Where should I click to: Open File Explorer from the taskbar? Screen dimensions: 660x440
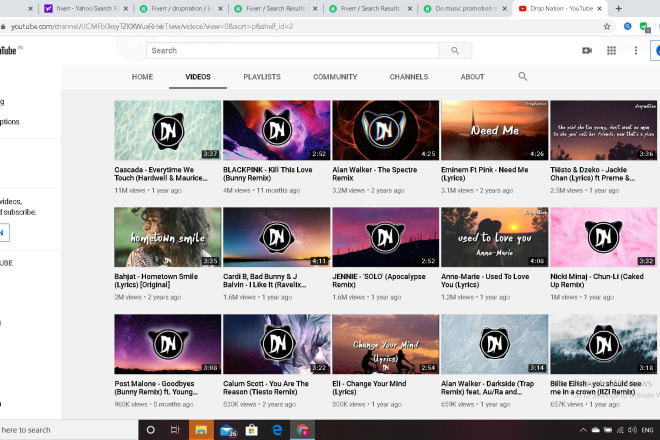click(203, 430)
